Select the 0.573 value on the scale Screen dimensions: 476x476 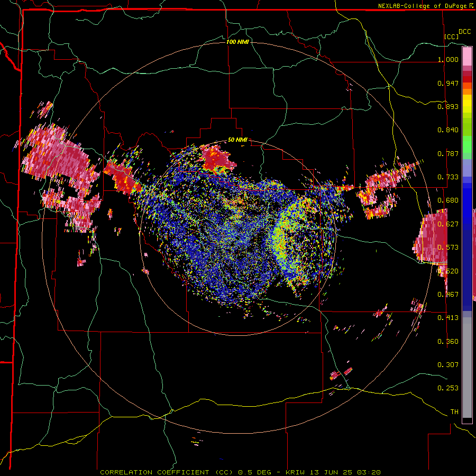pyautogui.click(x=448, y=248)
